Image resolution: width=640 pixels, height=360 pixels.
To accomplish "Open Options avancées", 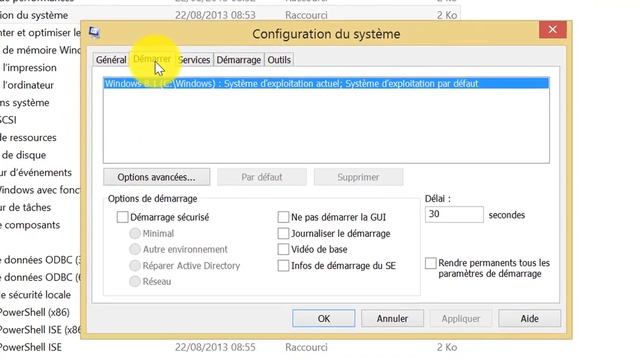I will point(156,177).
